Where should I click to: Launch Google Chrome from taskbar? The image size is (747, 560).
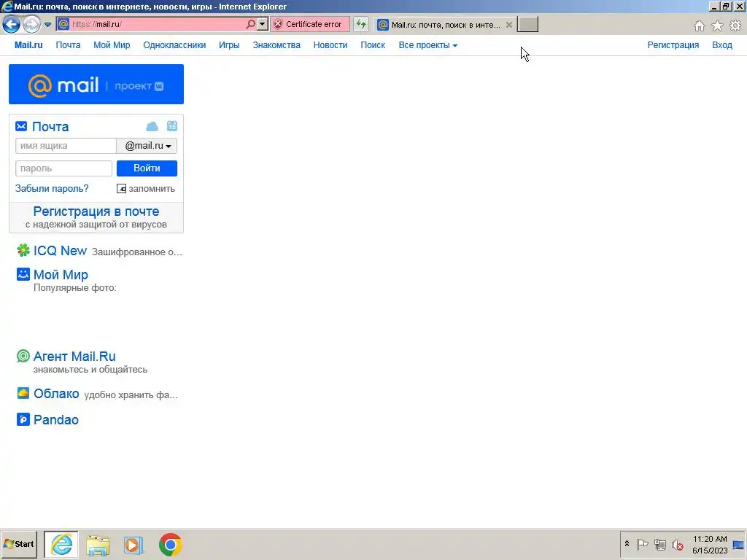(x=170, y=545)
